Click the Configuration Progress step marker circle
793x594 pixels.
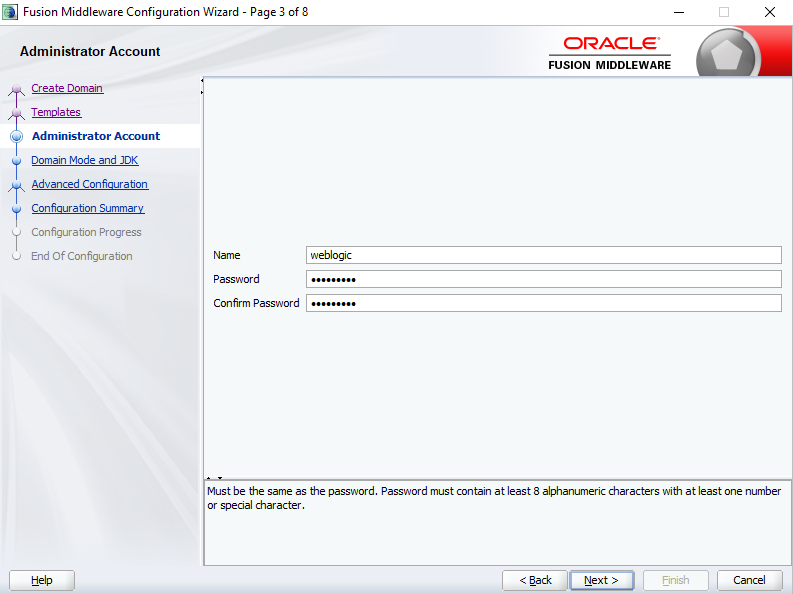16,233
